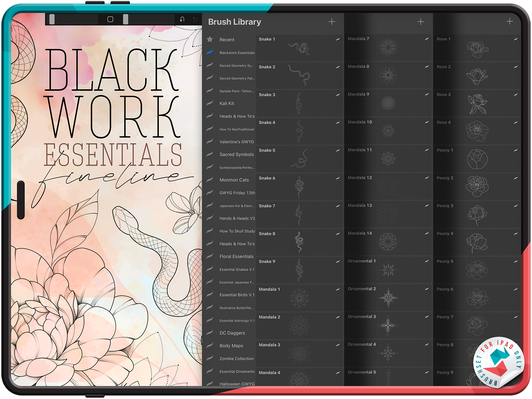
Task: Open the Recent brushes star icon
Action: (x=210, y=39)
